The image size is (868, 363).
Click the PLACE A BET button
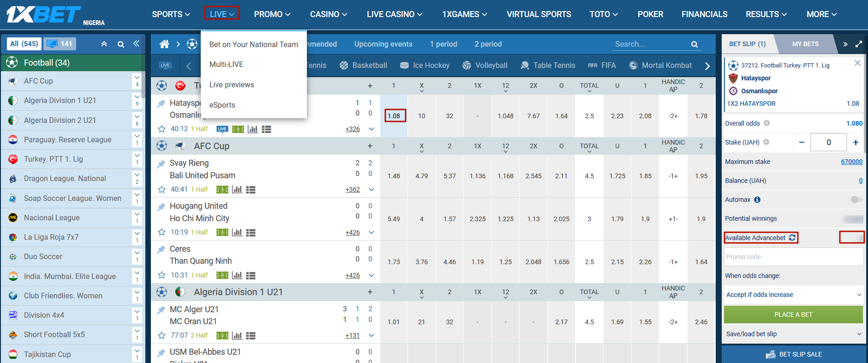point(793,315)
